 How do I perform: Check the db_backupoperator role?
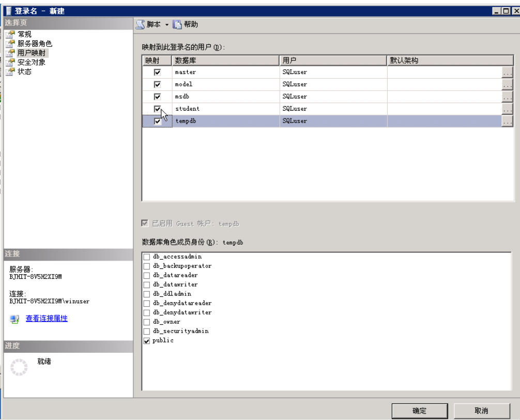[147, 266]
